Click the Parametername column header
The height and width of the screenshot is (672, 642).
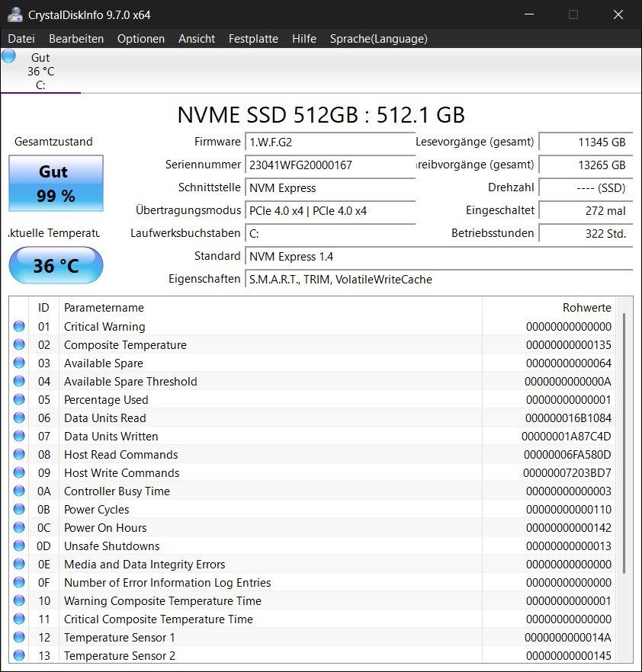(270, 307)
